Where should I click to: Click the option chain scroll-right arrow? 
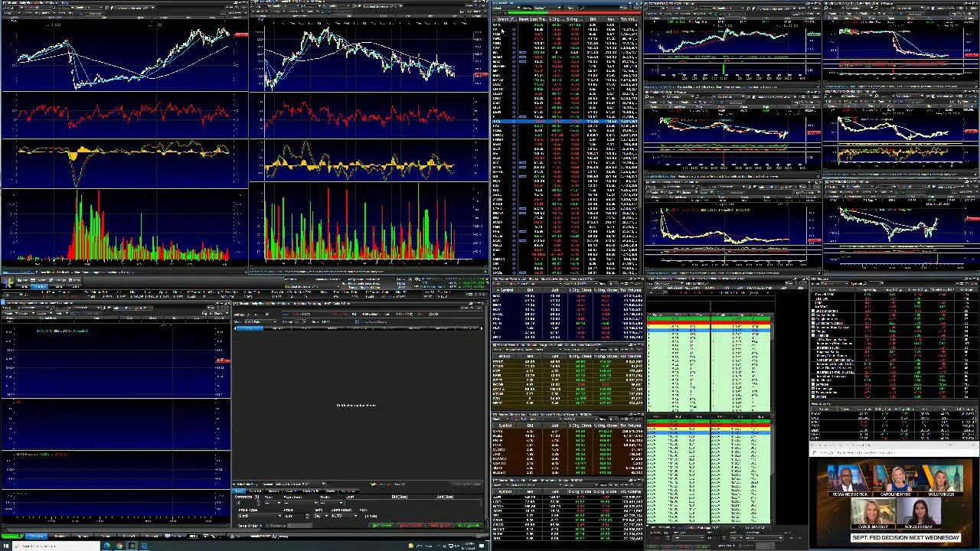click(482, 328)
